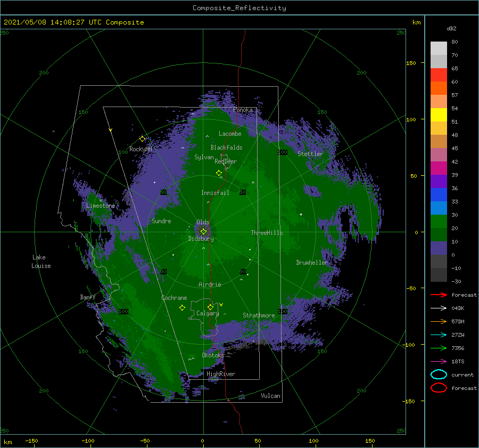Click the Banff label
The height and width of the screenshot is (448, 479).
(88, 297)
